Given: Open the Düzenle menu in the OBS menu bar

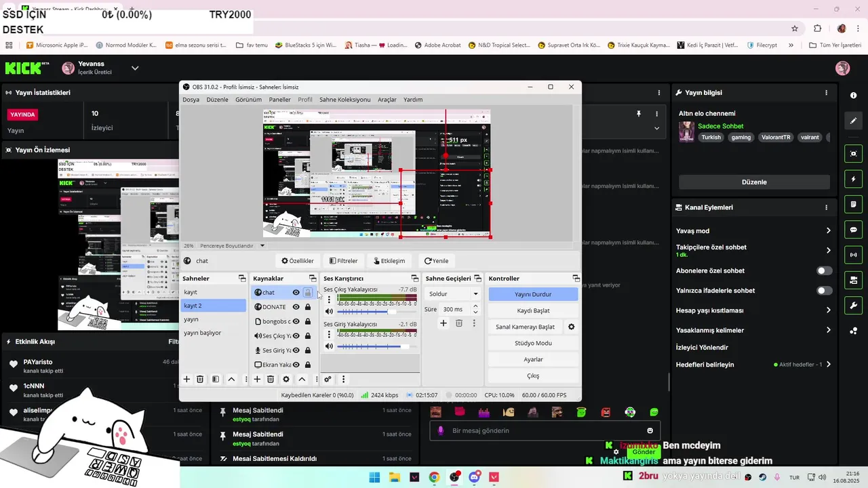Looking at the screenshot, I should (217, 100).
